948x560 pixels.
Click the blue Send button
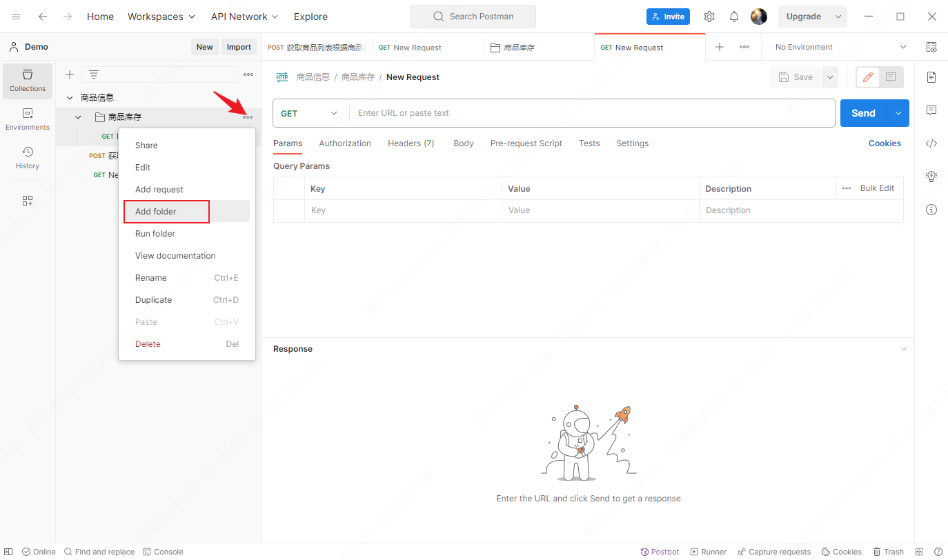(x=863, y=113)
